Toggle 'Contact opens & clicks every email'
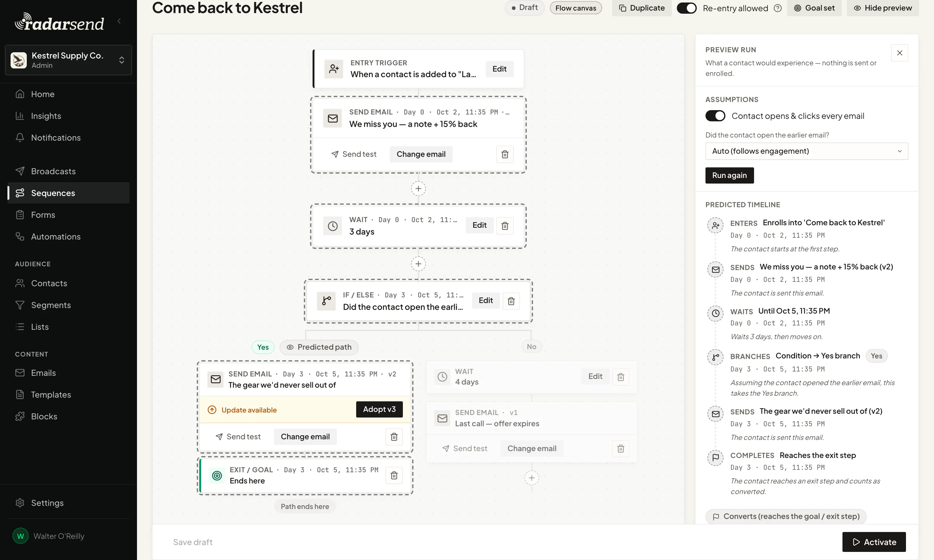The width and height of the screenshot is (934, 560). click(x=715, y=116)
